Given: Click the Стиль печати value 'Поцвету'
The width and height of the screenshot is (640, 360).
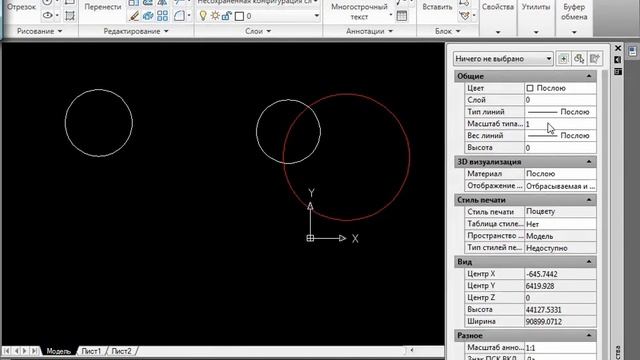Looking at the screenshot, I should pyautogui.click(x=560, y=212).
